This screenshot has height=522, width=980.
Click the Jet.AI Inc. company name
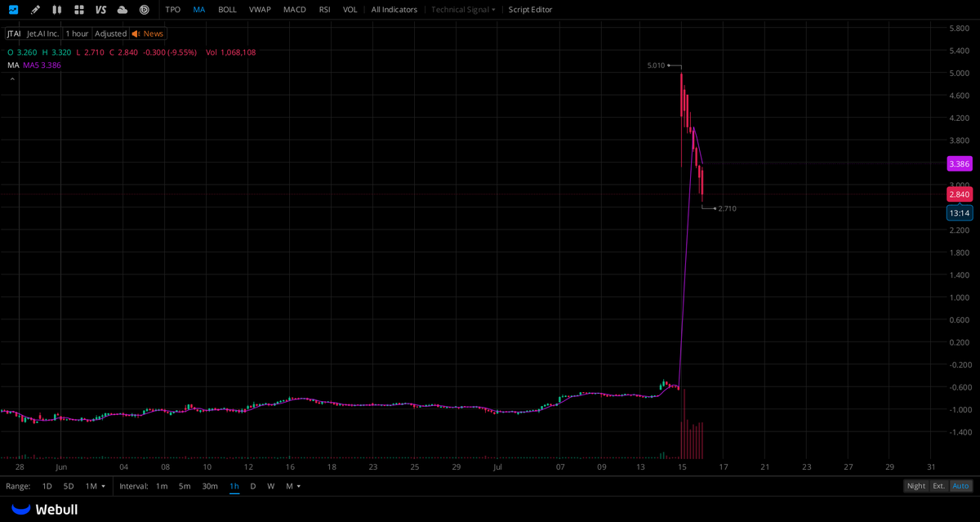(x=42, y=33)
